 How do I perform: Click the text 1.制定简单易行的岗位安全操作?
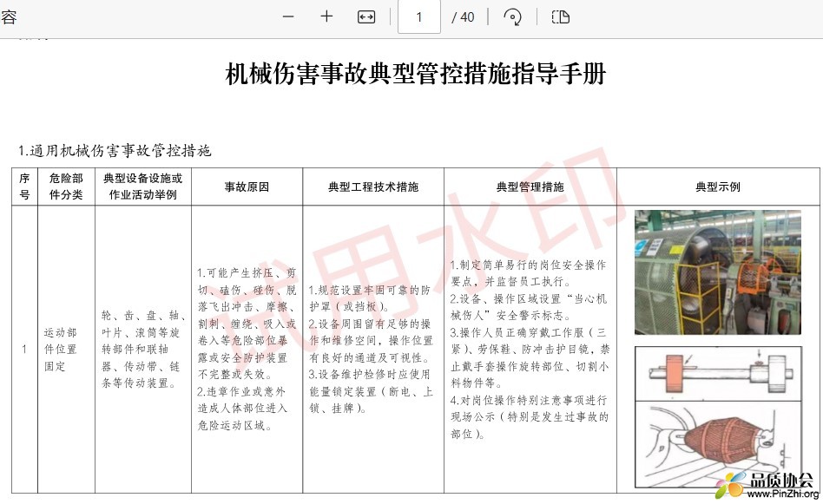pyautogui.click(x=528, y=265)
